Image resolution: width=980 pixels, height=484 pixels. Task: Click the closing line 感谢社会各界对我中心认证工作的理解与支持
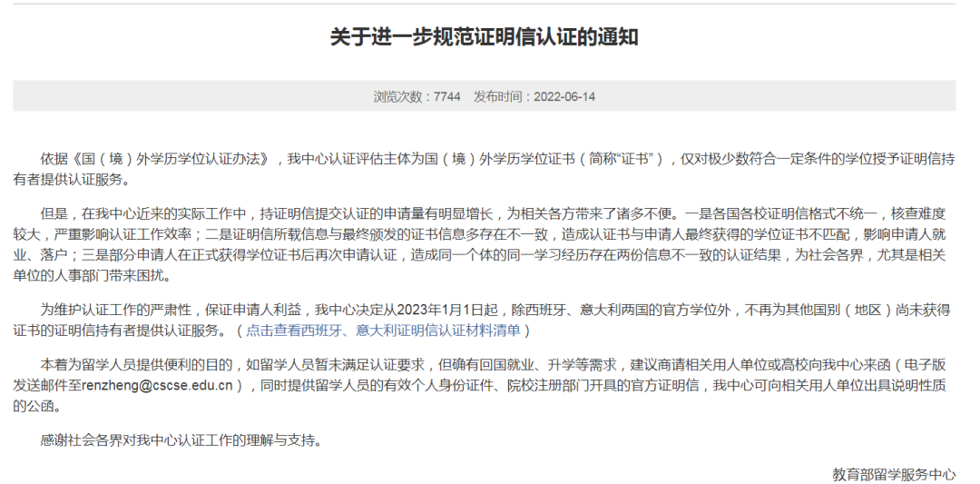181,441
